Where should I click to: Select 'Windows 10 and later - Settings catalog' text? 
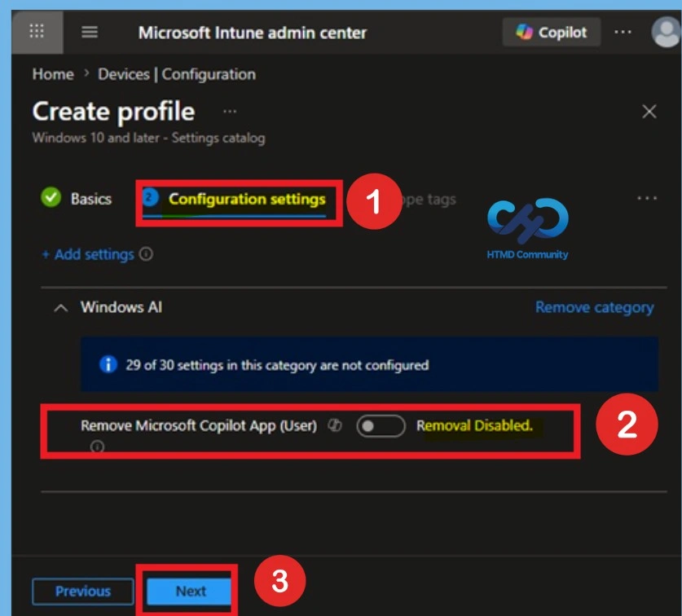point(149,138)
